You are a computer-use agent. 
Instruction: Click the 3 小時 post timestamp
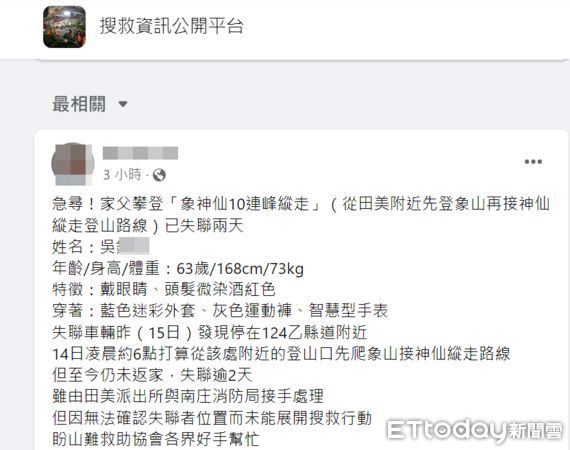tap(122, 175)
